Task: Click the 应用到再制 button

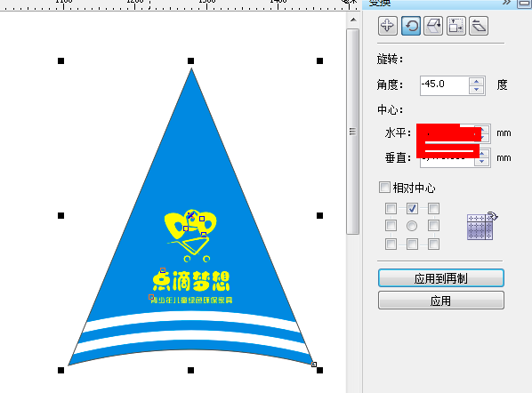Action: 441,278
